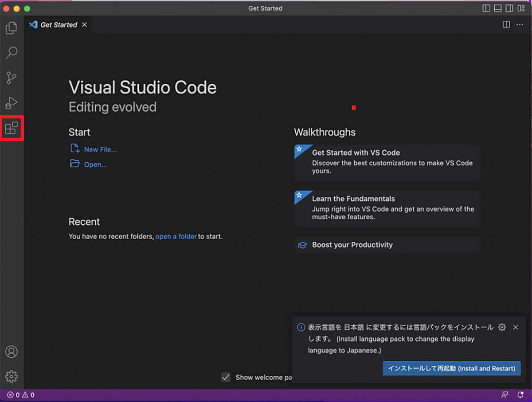The width and height of the screenshot is (532, 402).
Task: Uncheck the Show welcome page checkbox
Action: pyautogui.click(x=226, y=377)
